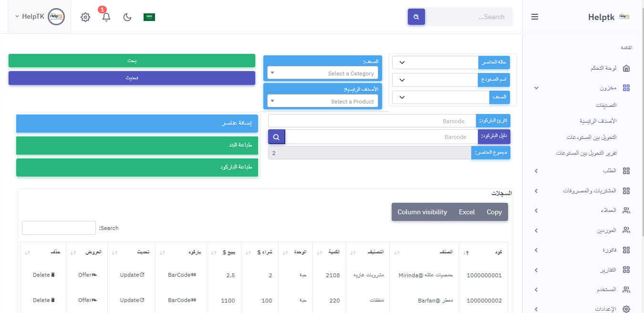Open التحويل بين المستودعات sidebar item
This screenshot has height=313, width=644.
tap(592, 137)
